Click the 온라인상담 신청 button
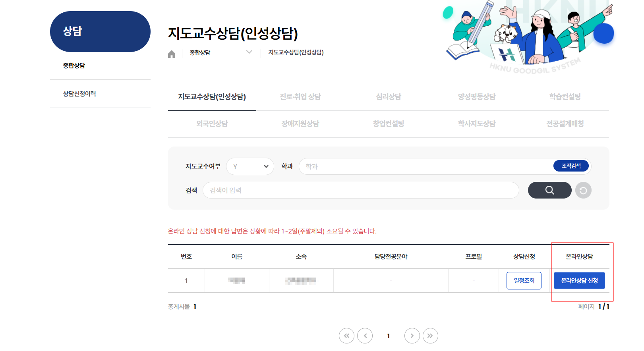 tap(579, 281)
